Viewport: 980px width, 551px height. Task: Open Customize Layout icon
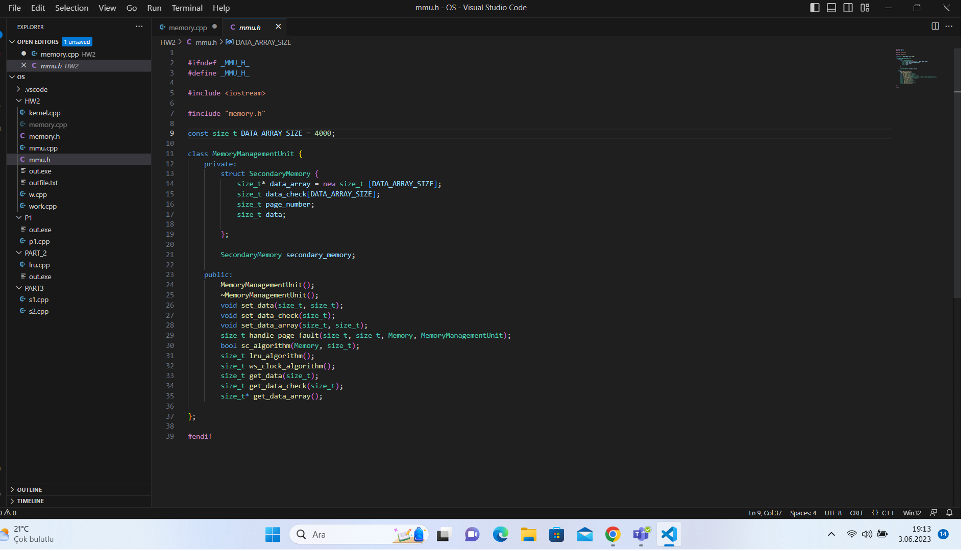[x=865, y=8]
